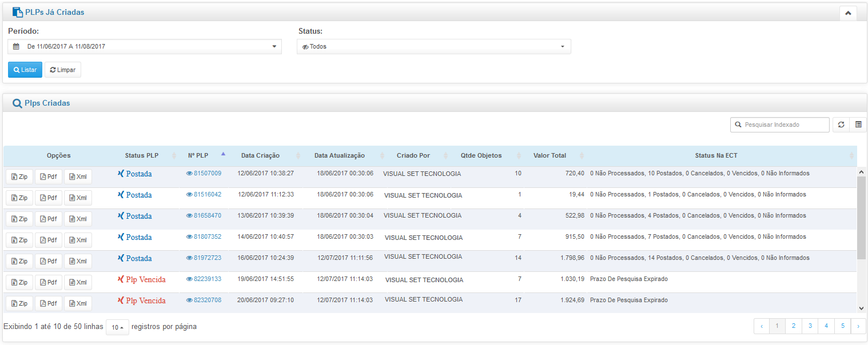
Task: Download Xml for PLP 81507009
Action: pyautogui.click(x=78, y=176)
